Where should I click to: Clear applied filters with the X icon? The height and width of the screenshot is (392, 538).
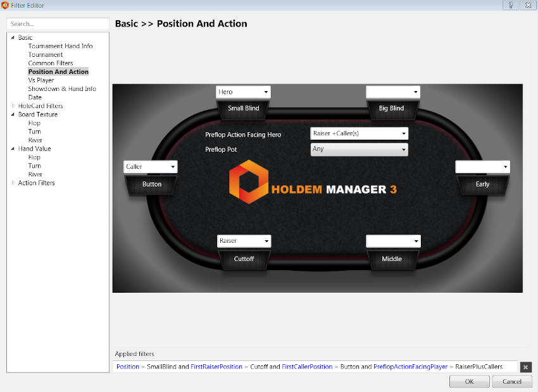tap(525, 367)
